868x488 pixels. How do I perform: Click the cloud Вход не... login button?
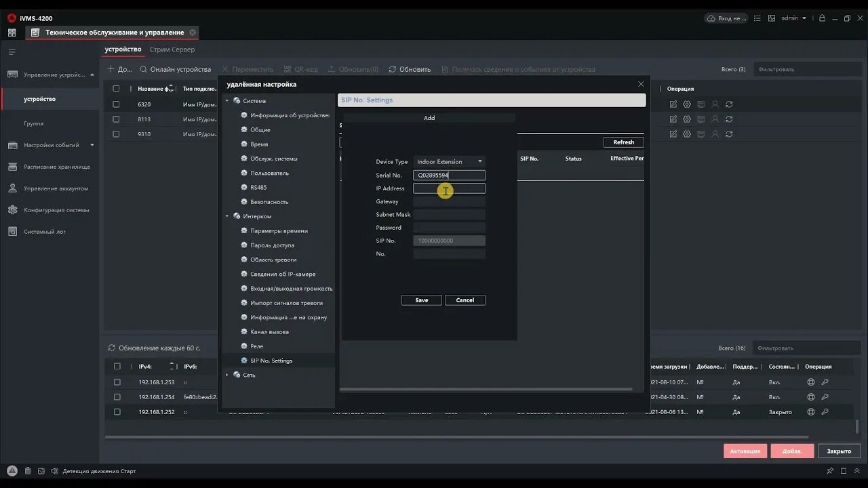(726, 18)
